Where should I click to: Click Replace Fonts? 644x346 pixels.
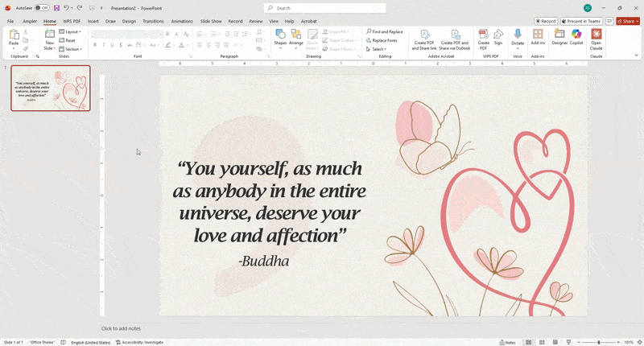(x=382, y=40)
